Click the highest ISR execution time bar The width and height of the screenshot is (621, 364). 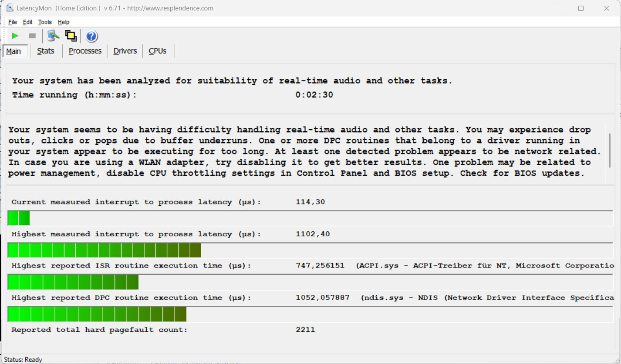tap(310, 282)
